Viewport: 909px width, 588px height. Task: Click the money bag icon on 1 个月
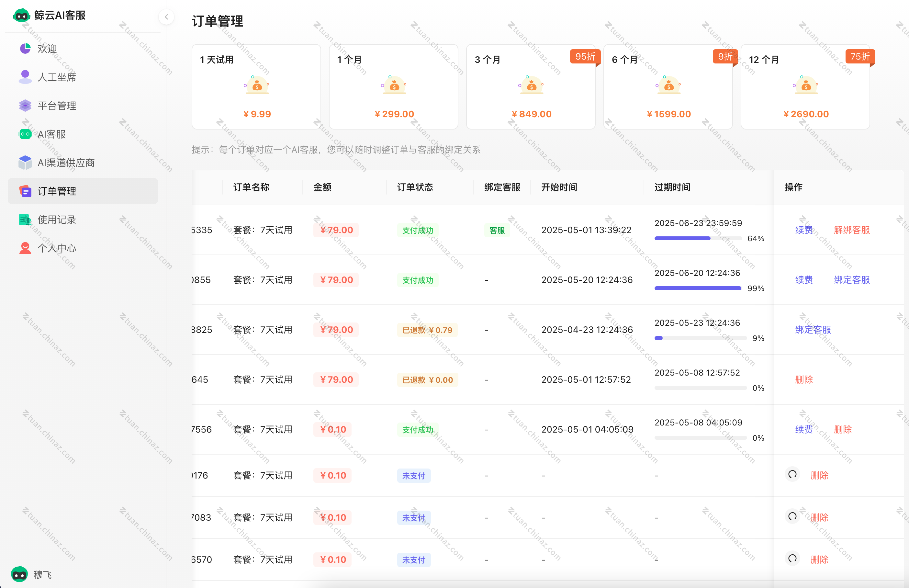pos(394,85)
